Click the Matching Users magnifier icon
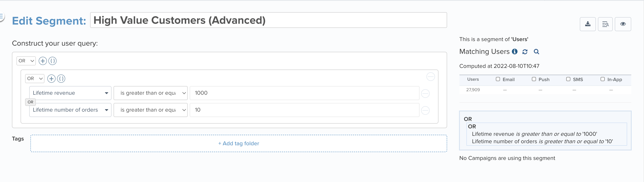 coord(536,52)
